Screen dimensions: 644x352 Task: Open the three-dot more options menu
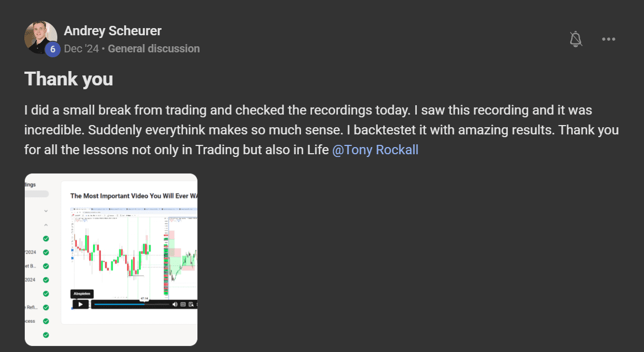click(609, 39)
